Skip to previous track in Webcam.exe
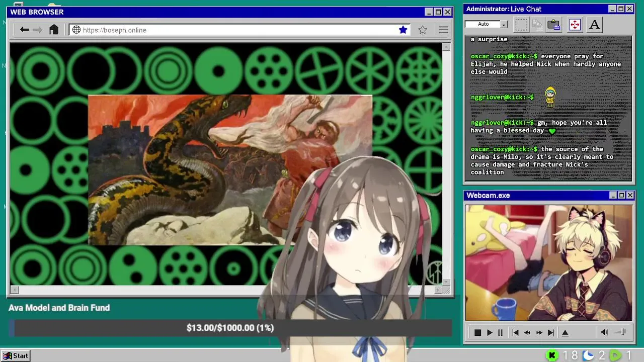Image resolution: width=644 pixels, height=362 pixels. (515, 333)
